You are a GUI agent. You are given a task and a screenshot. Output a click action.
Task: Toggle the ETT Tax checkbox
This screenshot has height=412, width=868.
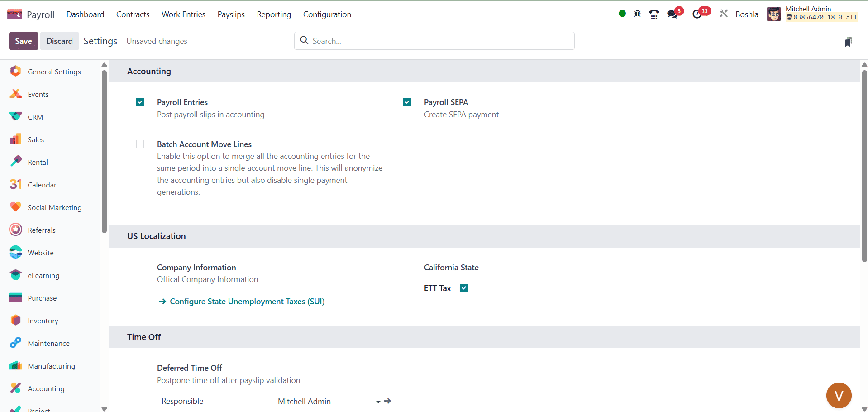pyautogui.click(x=464, y=288)
